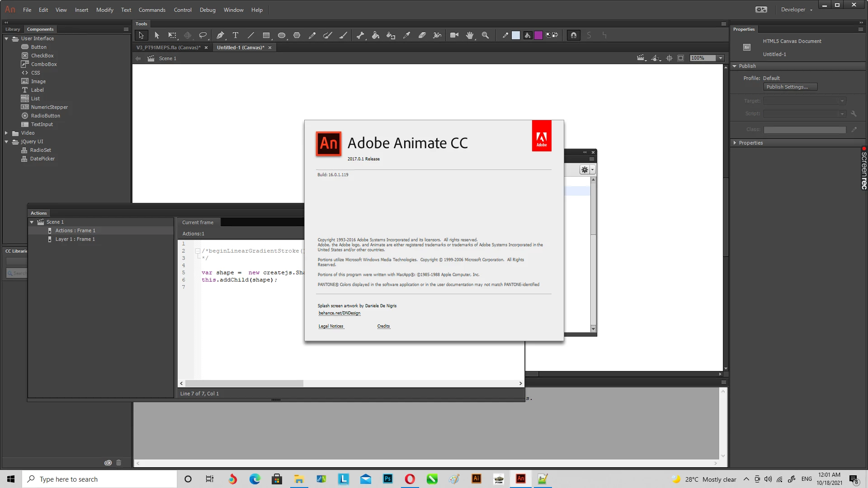Click the Publish Settings button
Image resolution: width=868 pixels, height=488 pixels.
[x=790, y=87]
